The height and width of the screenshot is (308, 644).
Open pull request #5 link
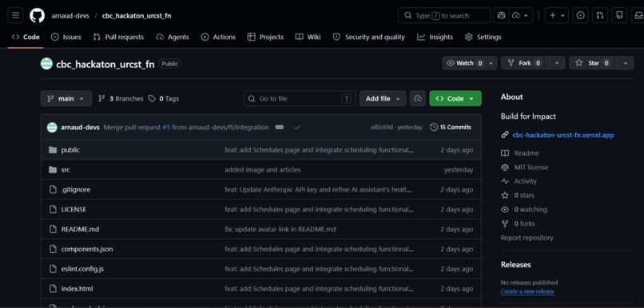click(x=166, y=127)
